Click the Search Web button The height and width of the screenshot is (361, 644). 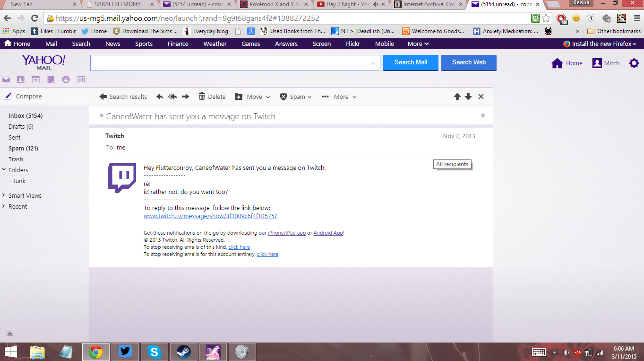[469, 62]
